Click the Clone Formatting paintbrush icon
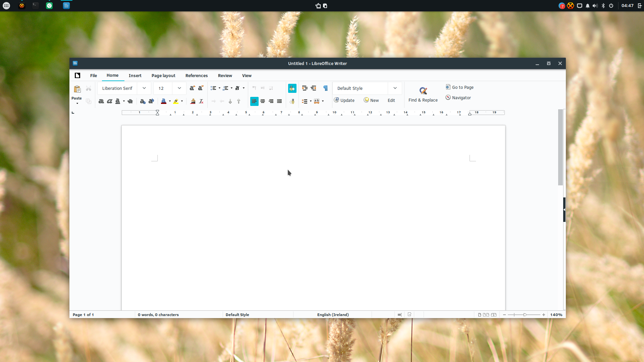 [x=193, y=101]
